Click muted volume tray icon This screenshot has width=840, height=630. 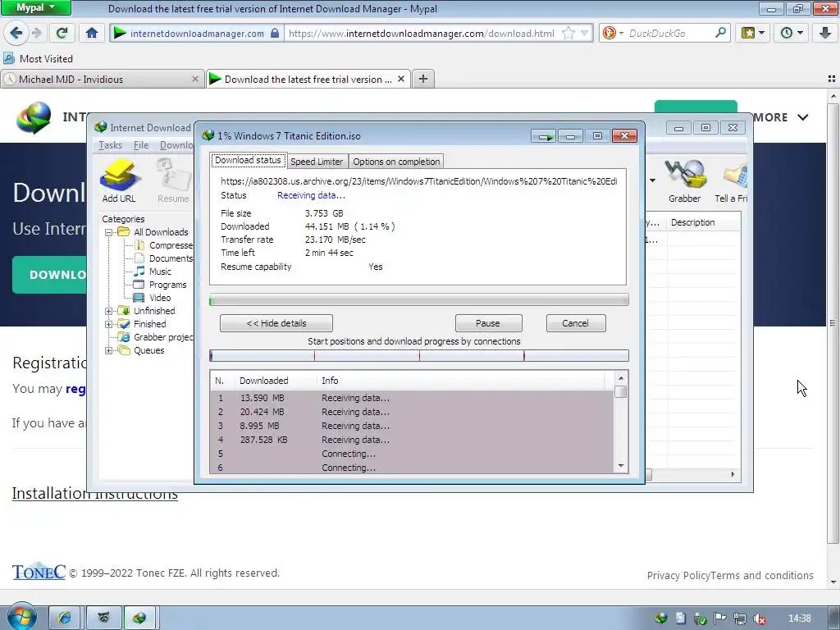pos(759,619)
